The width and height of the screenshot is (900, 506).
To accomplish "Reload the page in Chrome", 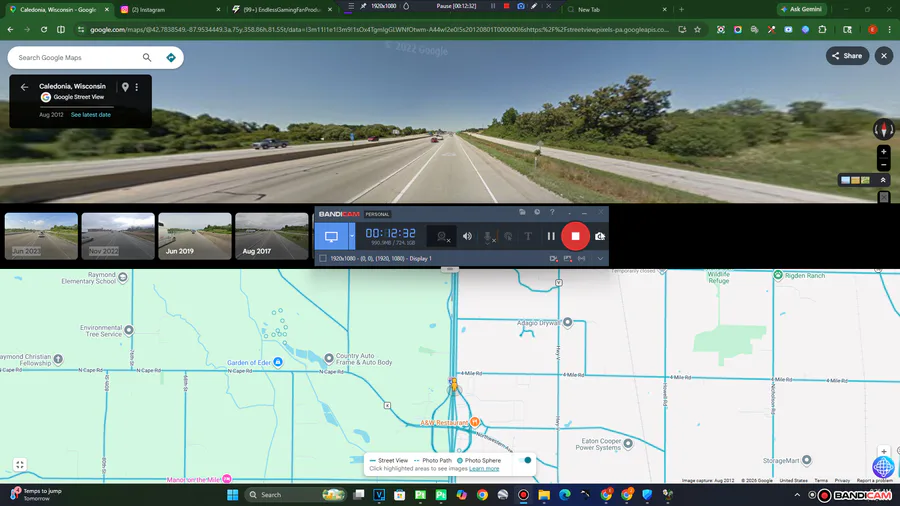I will pos(44,29).
